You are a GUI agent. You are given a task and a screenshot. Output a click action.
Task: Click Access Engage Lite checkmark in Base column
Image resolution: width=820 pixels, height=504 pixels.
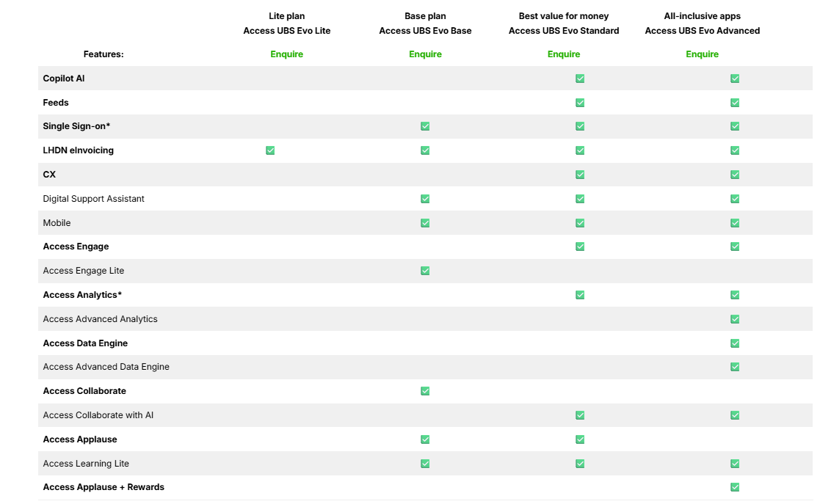[425, 271]
